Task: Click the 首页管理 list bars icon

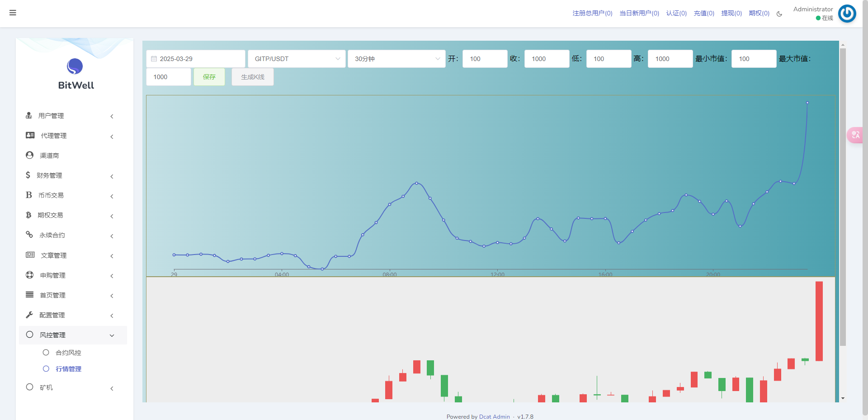Action: click(30, 294)
